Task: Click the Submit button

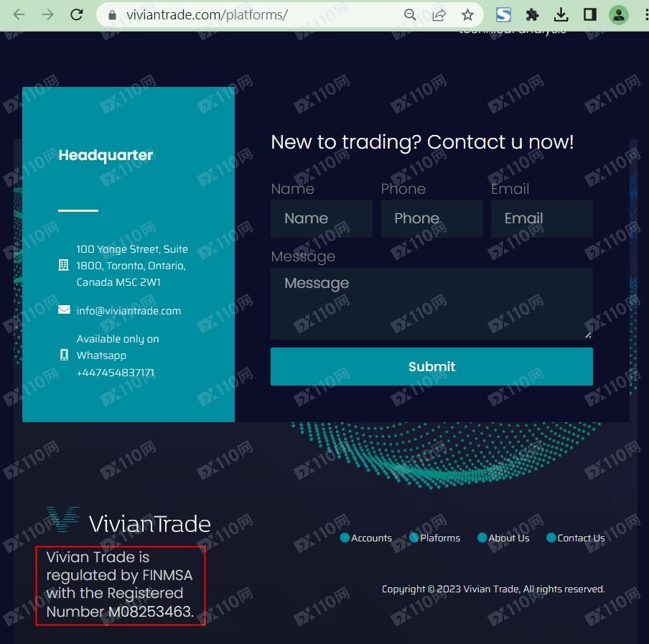Action: click(431, 367)
